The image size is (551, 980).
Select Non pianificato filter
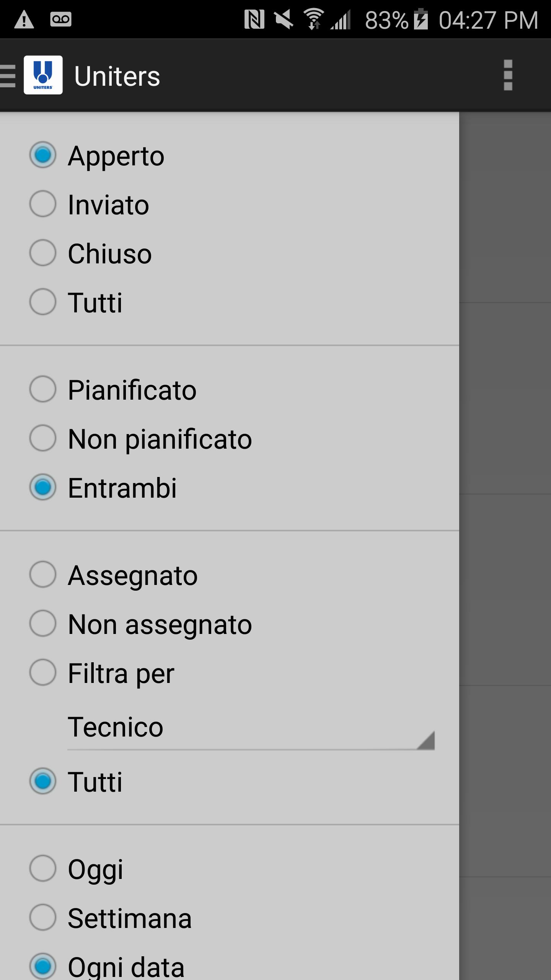[x=141, y=439]
